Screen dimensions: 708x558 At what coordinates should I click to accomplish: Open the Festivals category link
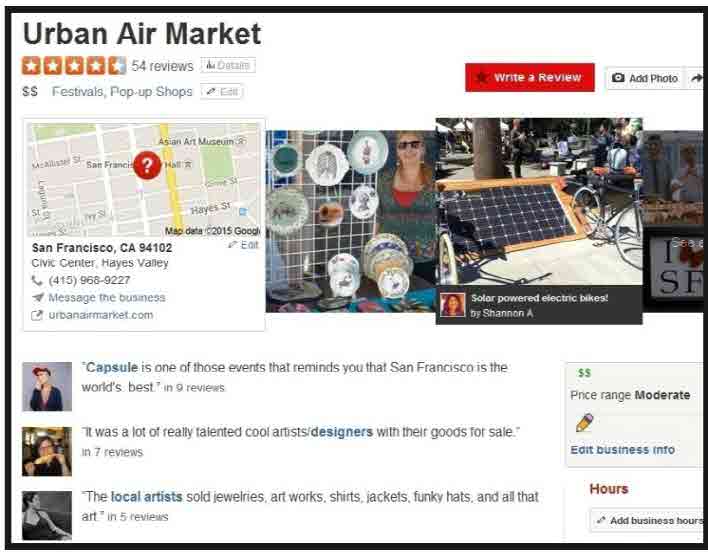pyautogui.click(x=78, y=92)
